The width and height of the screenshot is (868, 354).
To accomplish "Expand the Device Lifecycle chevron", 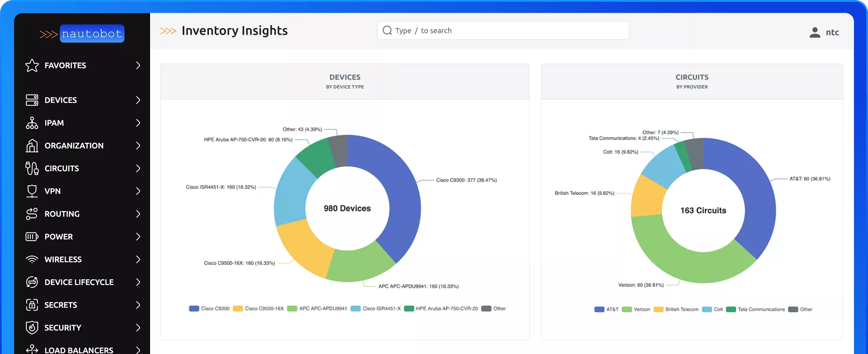I will click(x=138, y=282).
